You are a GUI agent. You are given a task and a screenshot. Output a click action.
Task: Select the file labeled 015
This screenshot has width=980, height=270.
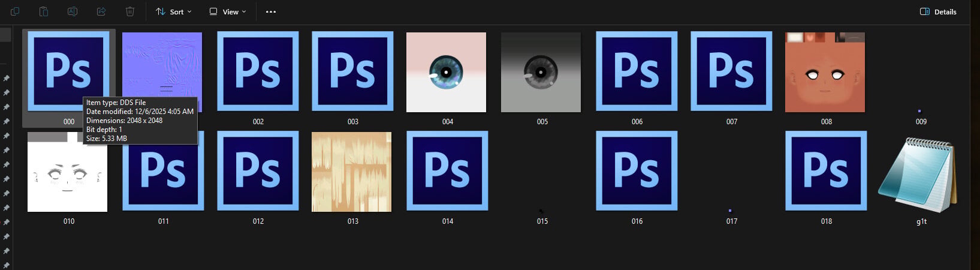(542, 221)
